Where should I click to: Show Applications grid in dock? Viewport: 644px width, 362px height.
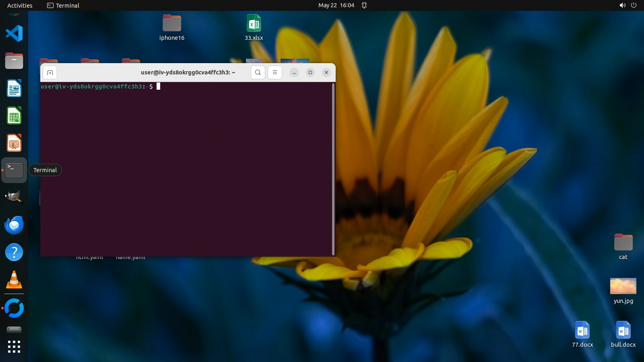pyautogui.click(x=14, y=347)
